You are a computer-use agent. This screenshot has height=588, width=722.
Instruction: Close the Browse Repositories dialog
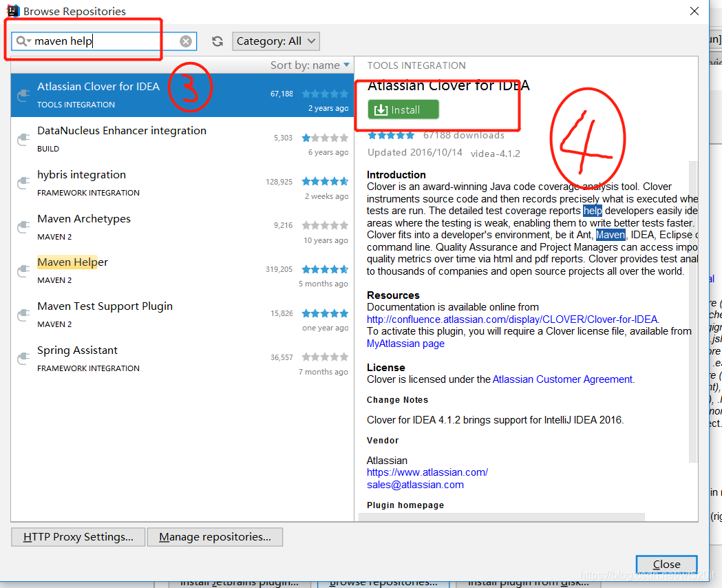[x=666, y=564]
